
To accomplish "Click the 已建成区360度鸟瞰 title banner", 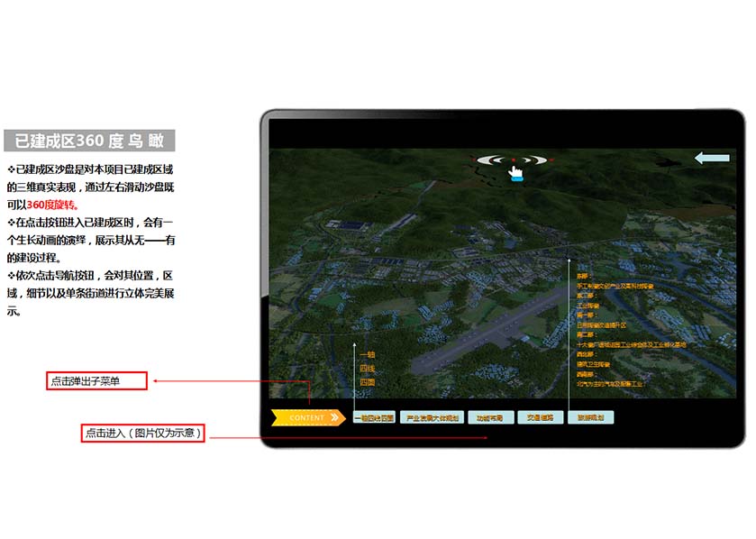I will [89, 141].
